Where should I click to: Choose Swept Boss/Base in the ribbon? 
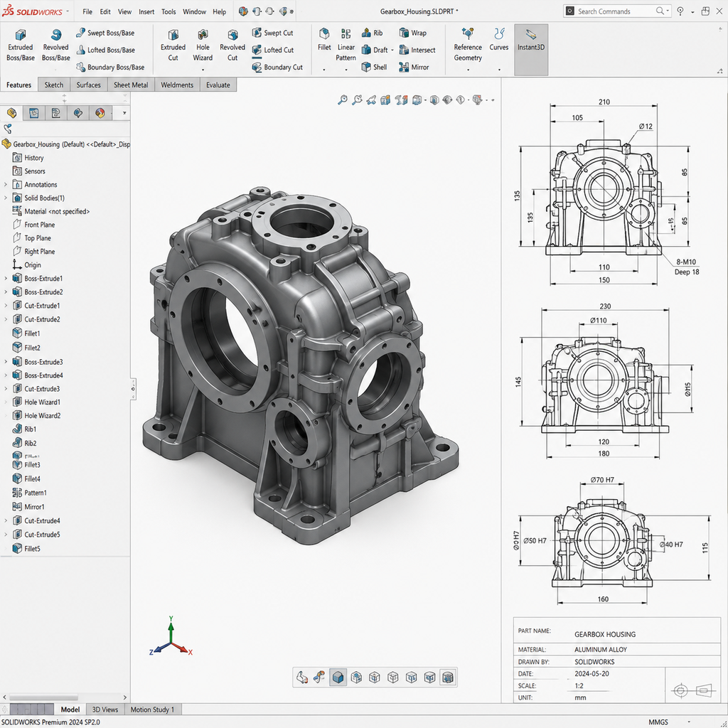coord(105,33)
